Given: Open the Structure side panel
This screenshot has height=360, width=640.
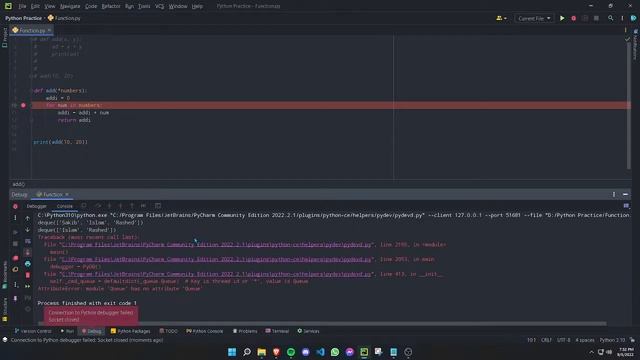Looking at the screenshot, I should click(x=4, y=309).
